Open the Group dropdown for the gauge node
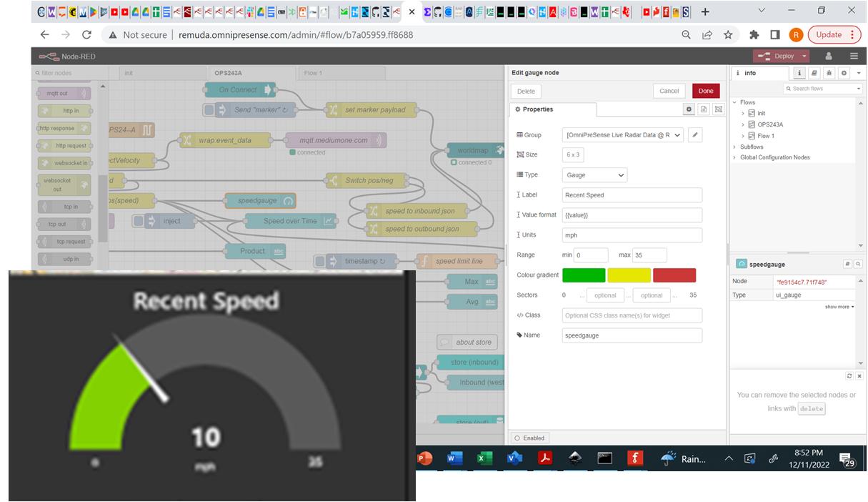Image resolution: width=868 pixels, height=502 pixels. (622, 134)
